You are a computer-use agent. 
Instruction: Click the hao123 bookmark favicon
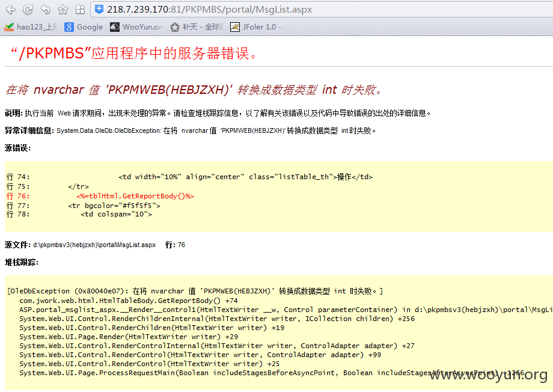pos(9,27)
